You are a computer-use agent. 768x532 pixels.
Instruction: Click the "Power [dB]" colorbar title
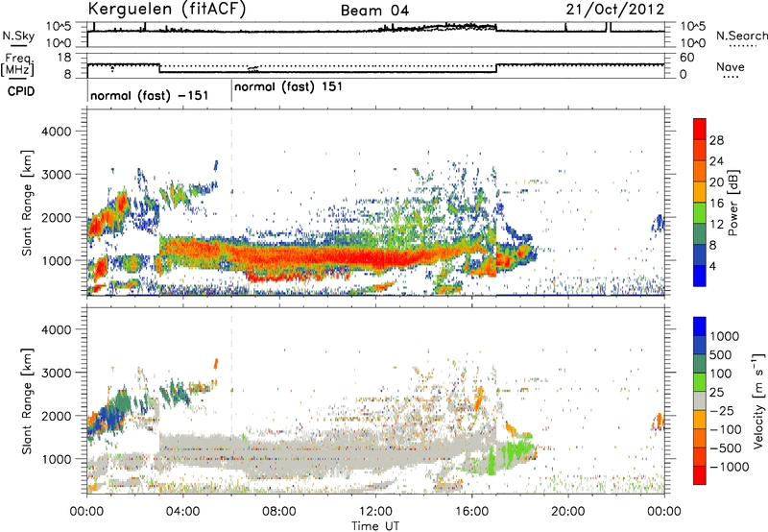tap(732, 203)
